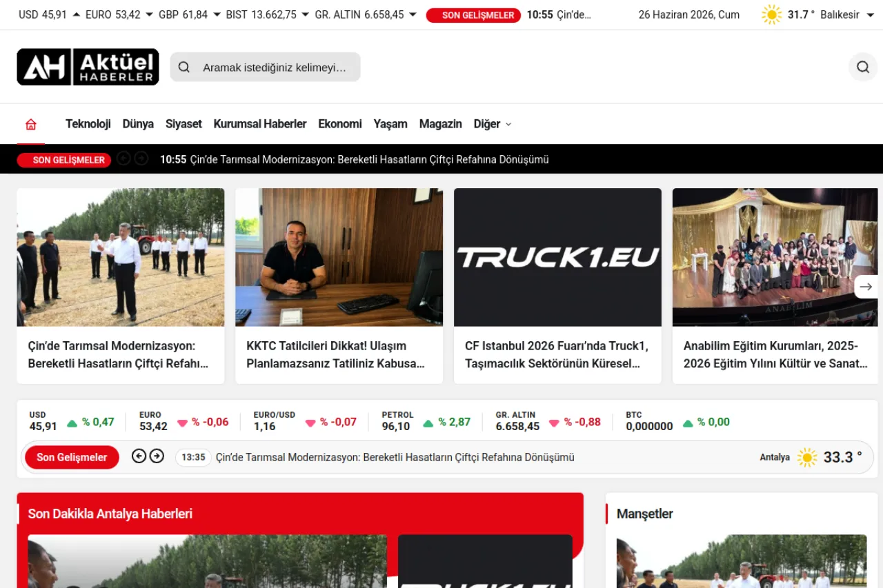Open Manşetler section thumbnail image
Viewport: 883px width, 588px height.
point(742,561)
